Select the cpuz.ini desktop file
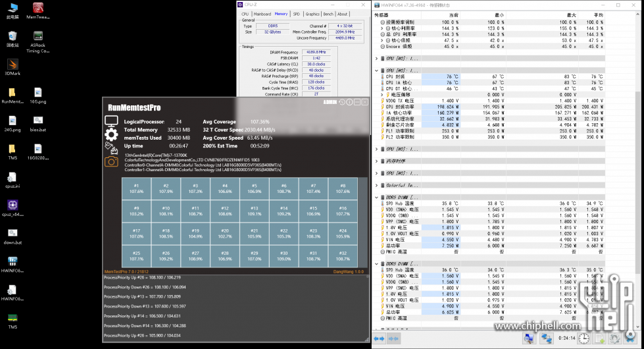This screenshot has width=644, height=349. 12,180
